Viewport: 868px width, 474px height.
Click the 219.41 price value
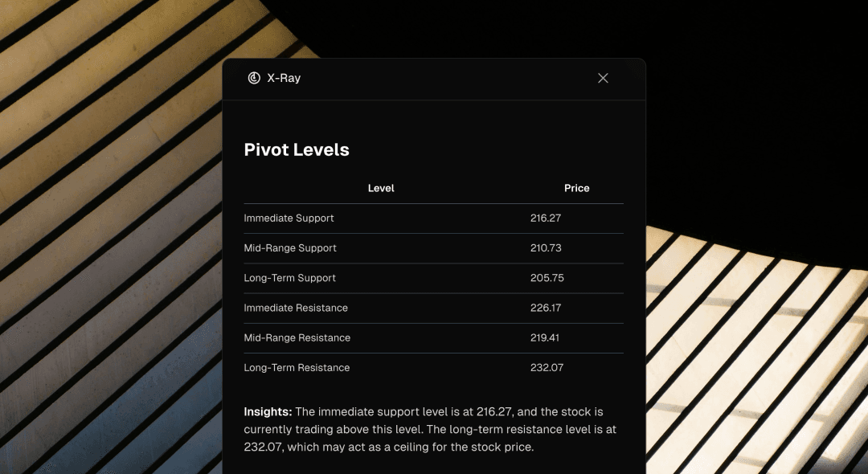(x=545, y=337)
